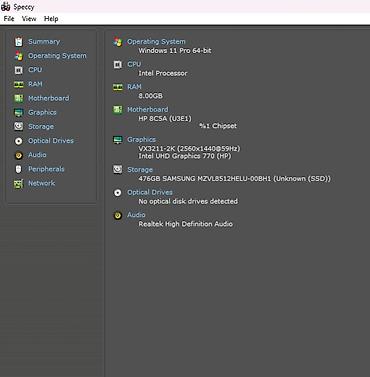Open Storage section from sidebar
The width and height of the screenshot is (370, 377).
(41, 126)
